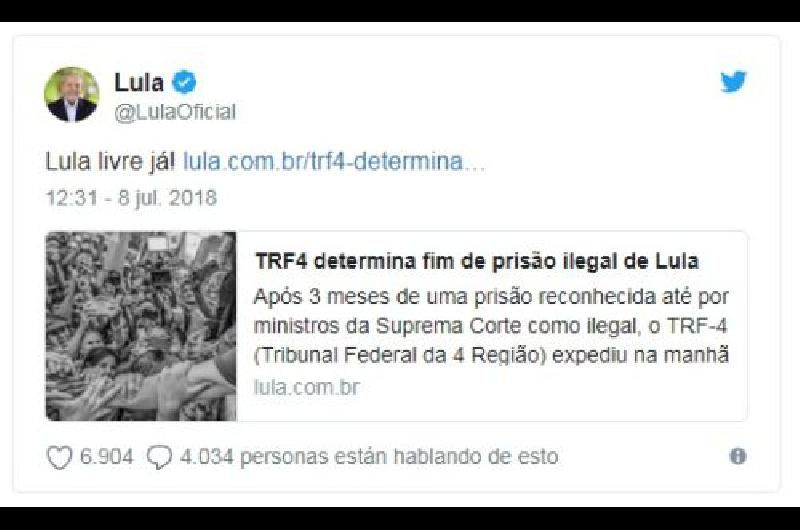Click the @LulaOficial handle
The image size is (800, 530).
coord(175,112)
